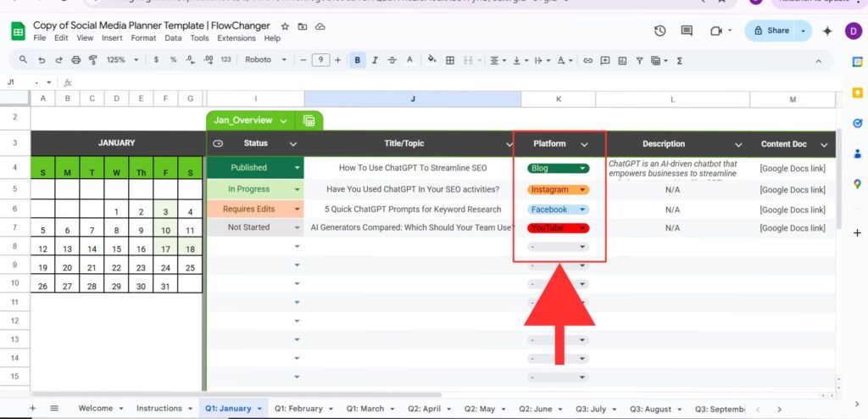Image resolution: width=868 pixels, height=419 pixels.
Task: Open the fill color picker
Action: [x=431, y=60]
